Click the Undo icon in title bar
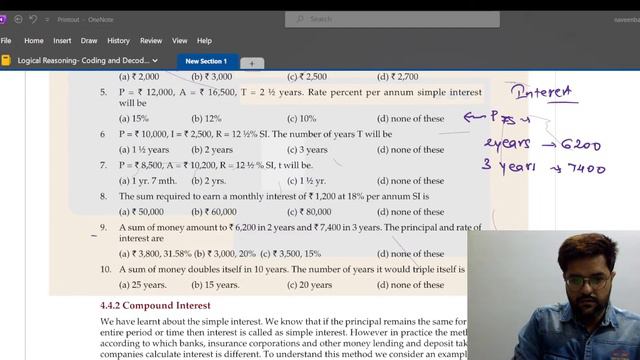Screen dimensions: 640x360 click(x=33, y=19)
